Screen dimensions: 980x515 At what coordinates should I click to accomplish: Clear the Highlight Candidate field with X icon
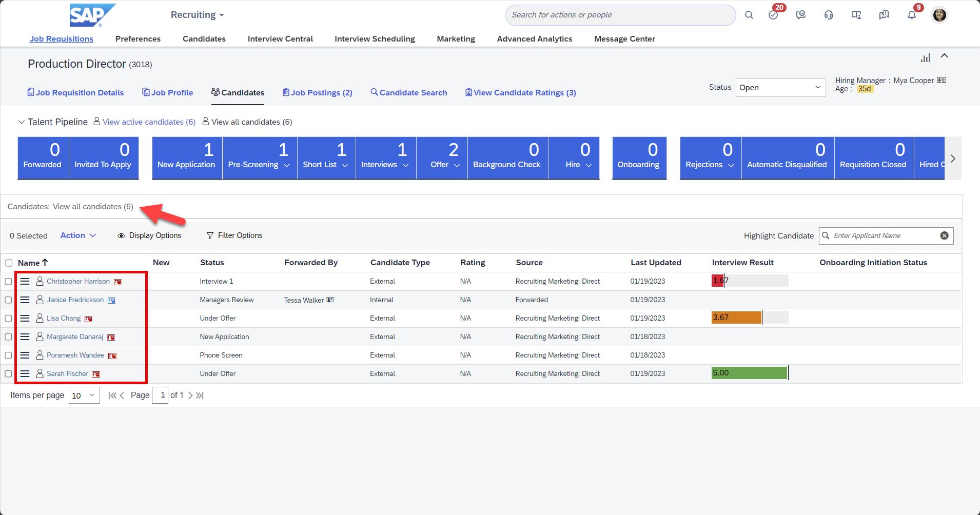[x=944, y=235]
